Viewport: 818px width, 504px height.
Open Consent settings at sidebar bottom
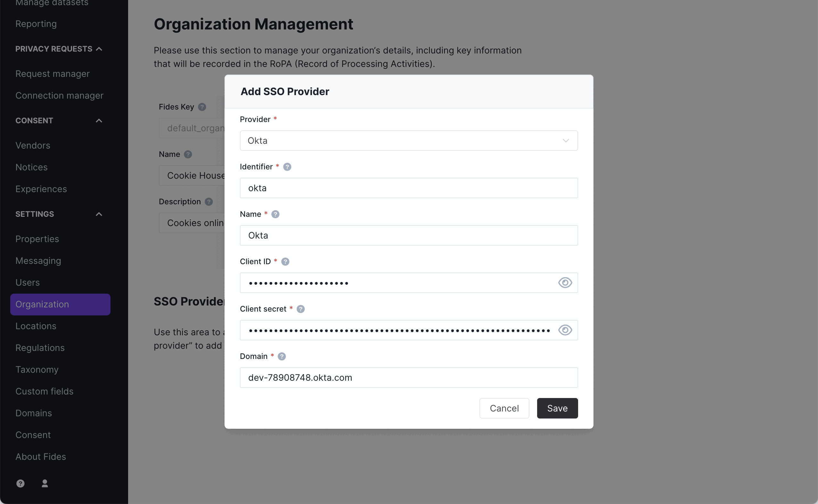[33, 435]
